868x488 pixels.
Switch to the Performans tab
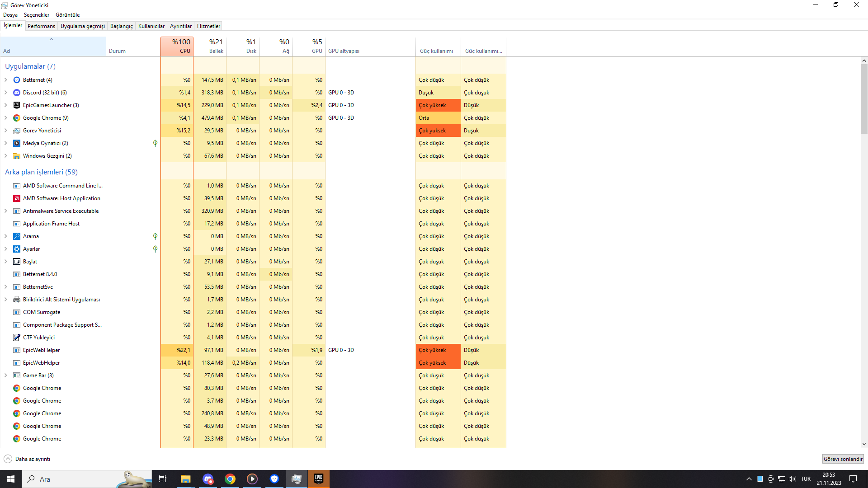coord(41,26)
